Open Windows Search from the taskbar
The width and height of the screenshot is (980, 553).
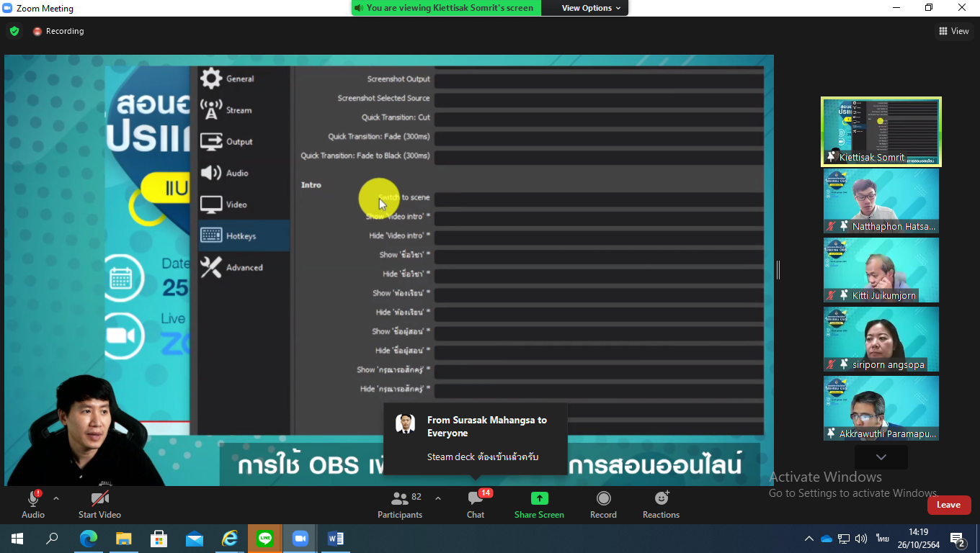[x=52, y=539]
